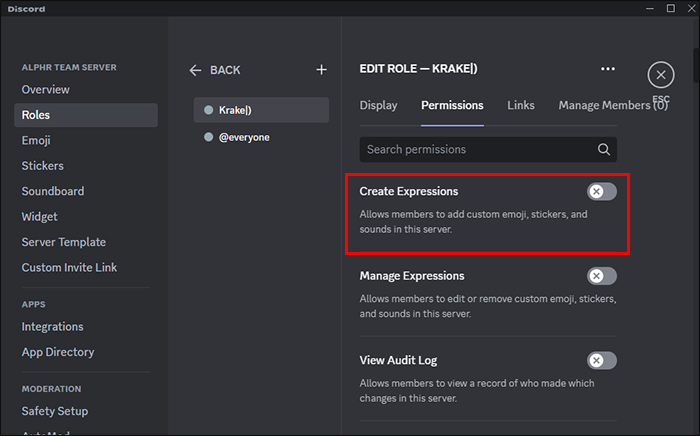The width and height of the screenshot is (700, 436).
Task: Open the Manage Members tab
Action: [612, 105]
